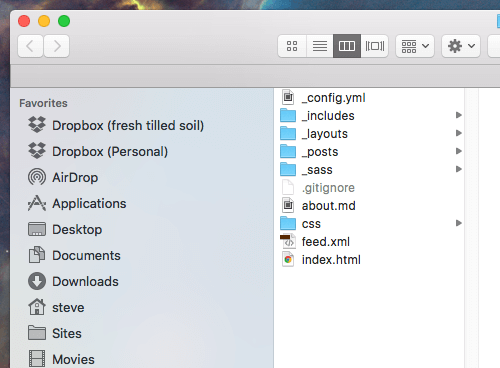Click the .gitignore blank file icon
500x368 pixels.
coord(288,187)
